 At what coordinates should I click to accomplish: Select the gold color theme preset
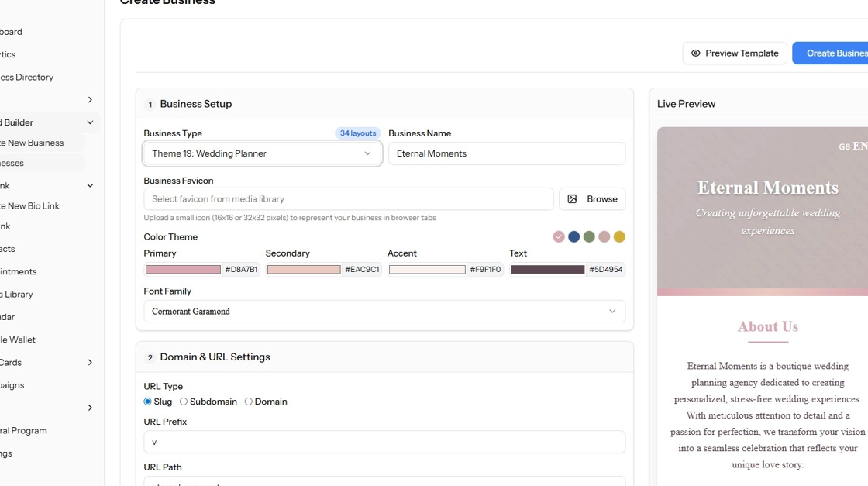(x=619, y=237)
